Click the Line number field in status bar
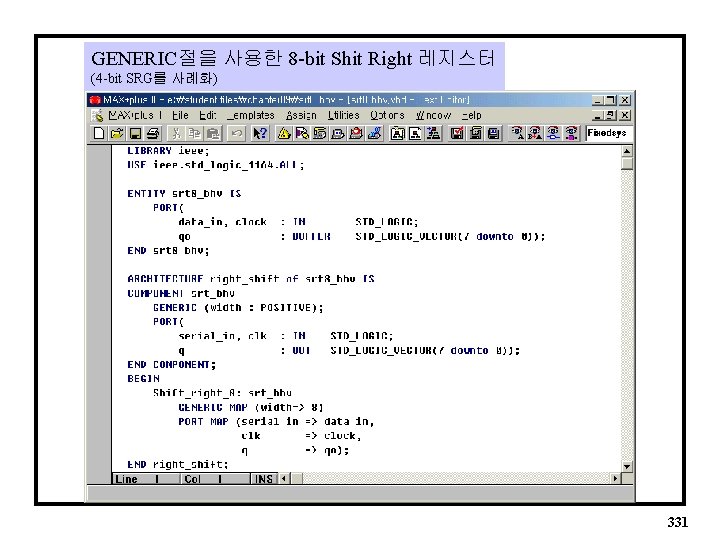Screen dimensions: 720x540 click(x=146, y=479)
